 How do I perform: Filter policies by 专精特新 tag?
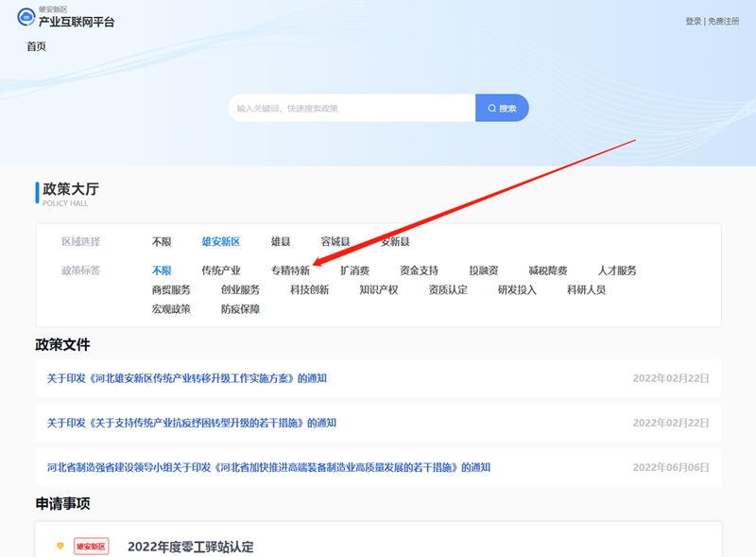pyautogui.click(x=290, y=270)
